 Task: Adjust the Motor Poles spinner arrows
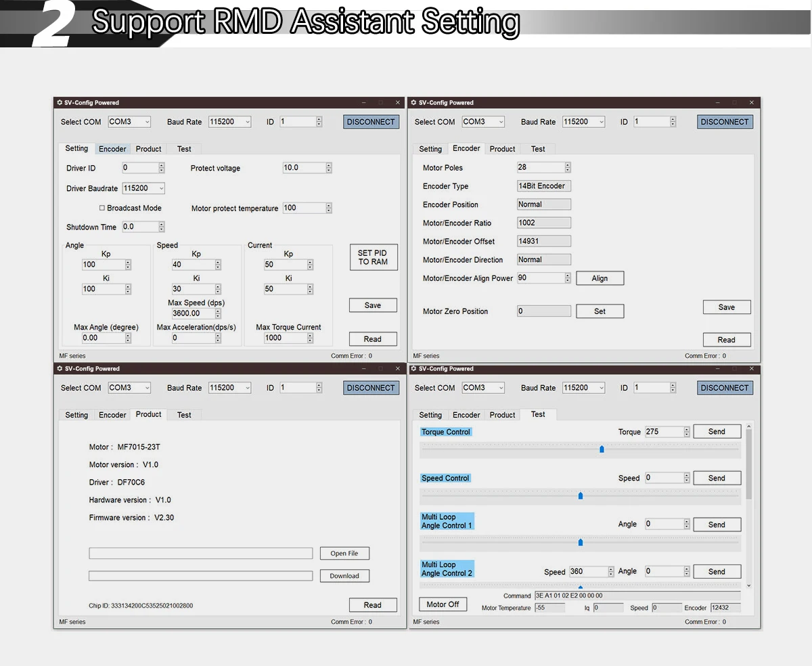tap(567, 167)
